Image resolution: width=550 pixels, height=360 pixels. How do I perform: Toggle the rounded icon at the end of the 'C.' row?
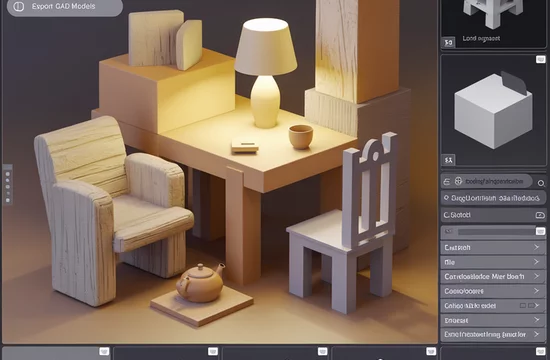(x=540, y=215)
